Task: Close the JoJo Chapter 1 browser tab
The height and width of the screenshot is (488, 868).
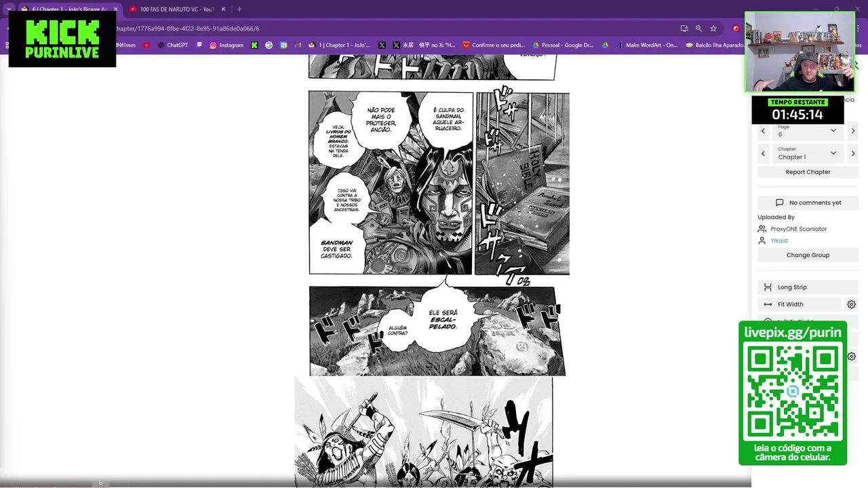Action: pyautogui.click(x=115, y=9)
